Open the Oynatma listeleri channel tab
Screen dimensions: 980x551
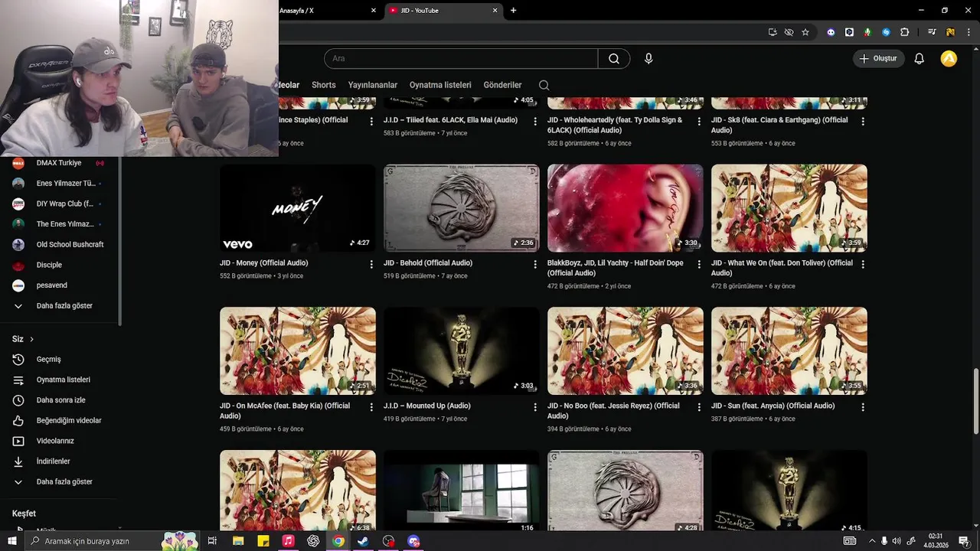440,85
